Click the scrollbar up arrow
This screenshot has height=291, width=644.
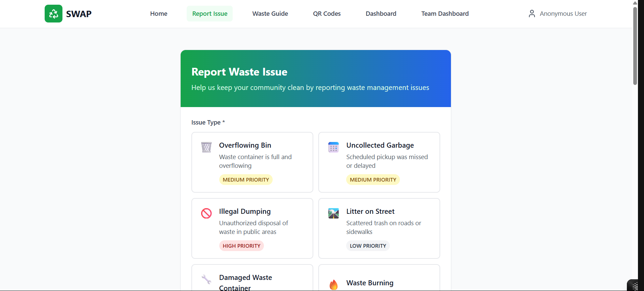point(635,3)
